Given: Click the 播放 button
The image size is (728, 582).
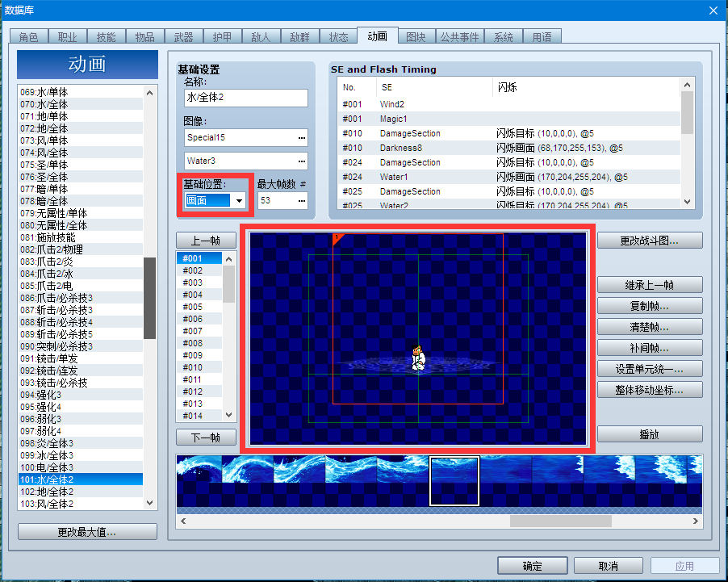Looking at the screenshot, I should click(650, 434).
